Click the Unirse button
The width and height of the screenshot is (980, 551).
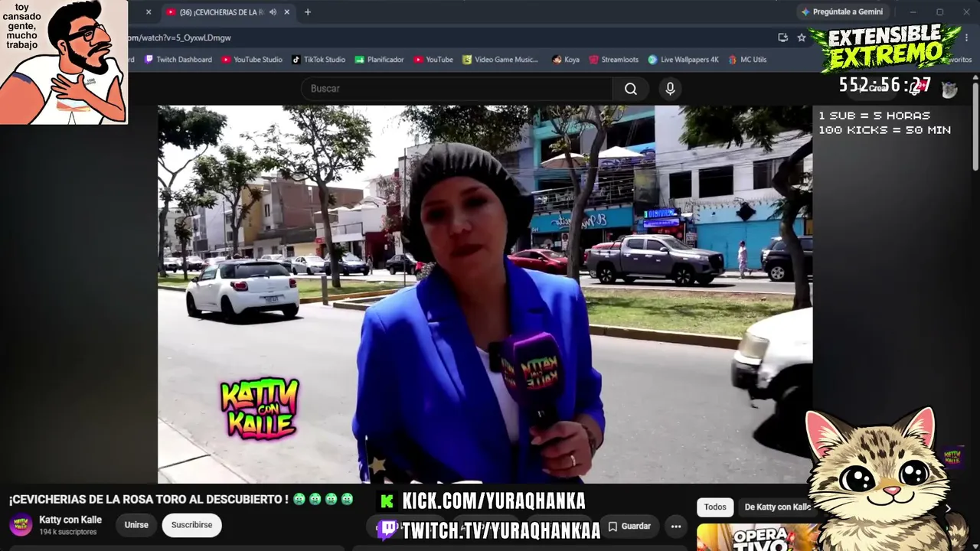pos(136,525)
